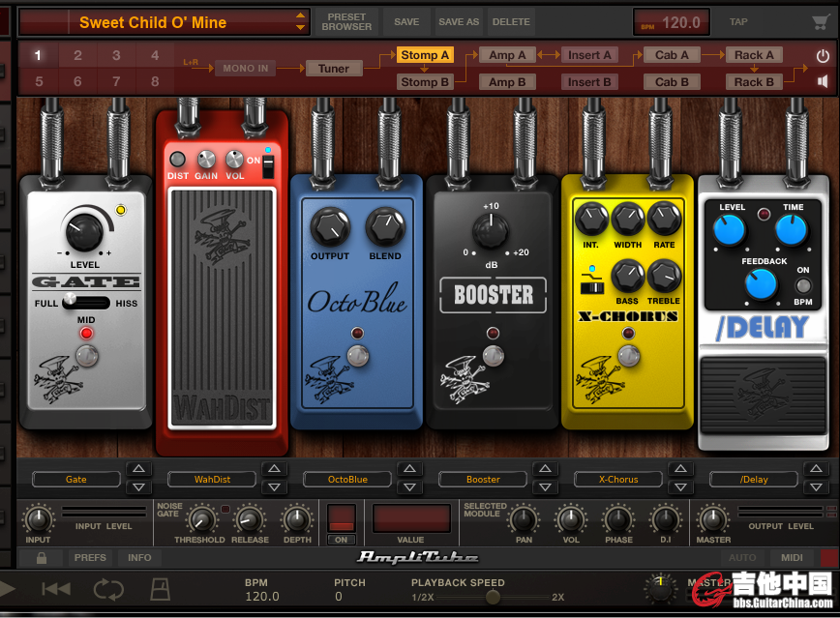Toggle the metronome icon in transport bar

[159, 588]
